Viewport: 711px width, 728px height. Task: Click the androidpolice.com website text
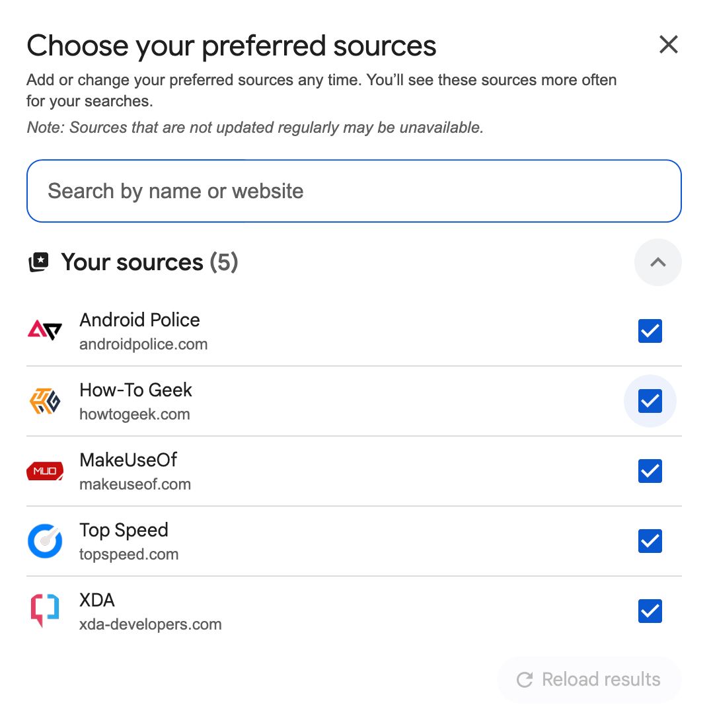[x=143, y=344]
